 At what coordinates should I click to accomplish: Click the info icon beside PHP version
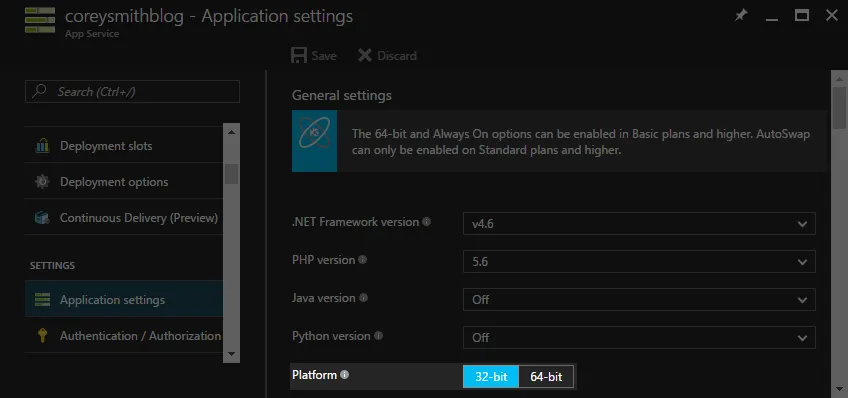click(x=362, y=260)
